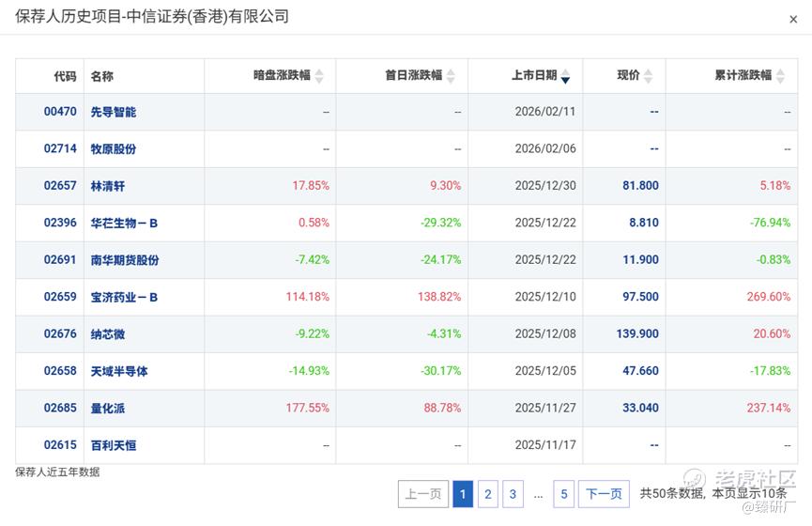Select the 9.30% first-day value

pyautogui.click(x=445, y=186)
